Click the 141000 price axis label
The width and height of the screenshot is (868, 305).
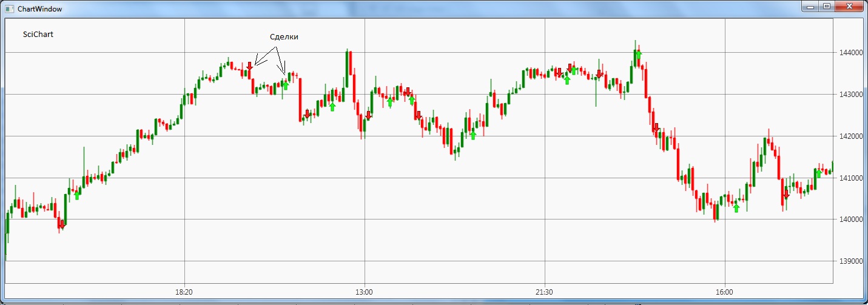(x=850, y=178)
